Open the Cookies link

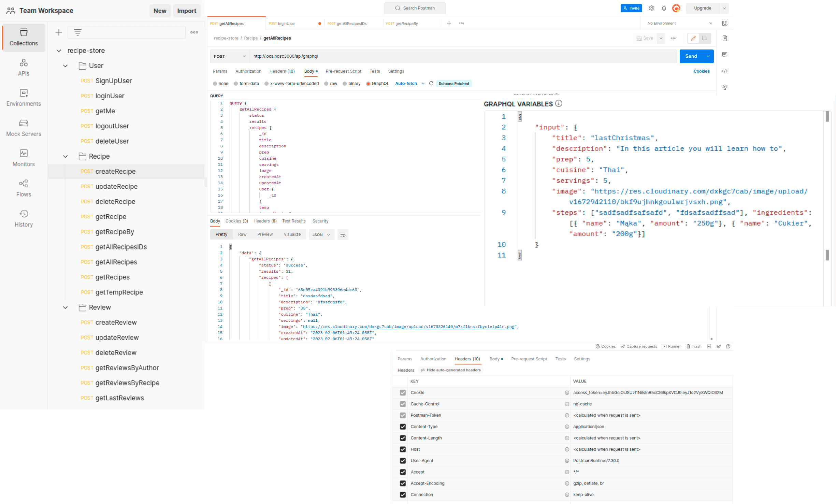[x=702, y=71]
